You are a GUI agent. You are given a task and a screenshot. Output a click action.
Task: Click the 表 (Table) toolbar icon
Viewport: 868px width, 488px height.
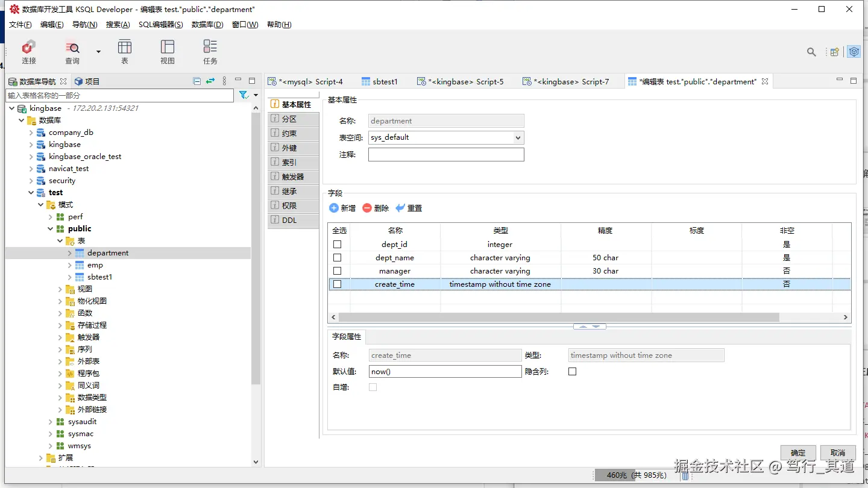pos(125,47)
